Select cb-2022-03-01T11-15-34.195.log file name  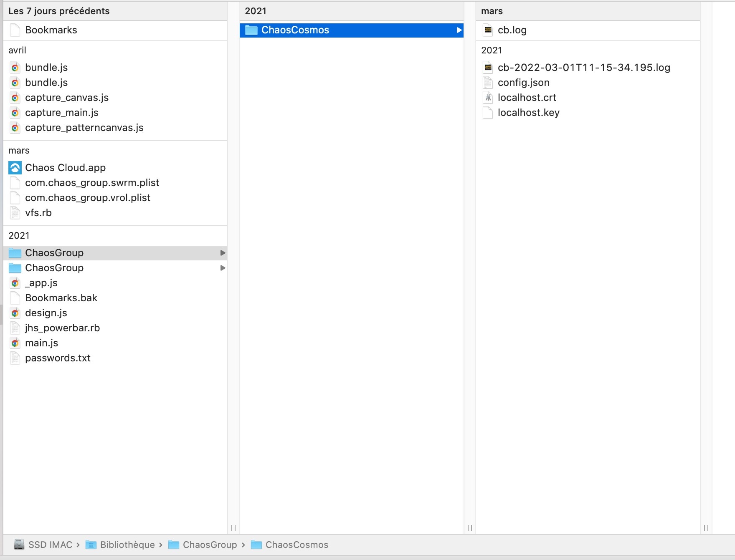[x=584, y=68]
